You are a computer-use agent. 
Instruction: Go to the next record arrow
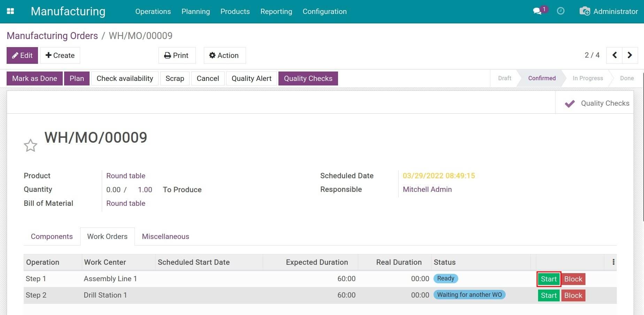pyautogui.click(x=630, y=55)
